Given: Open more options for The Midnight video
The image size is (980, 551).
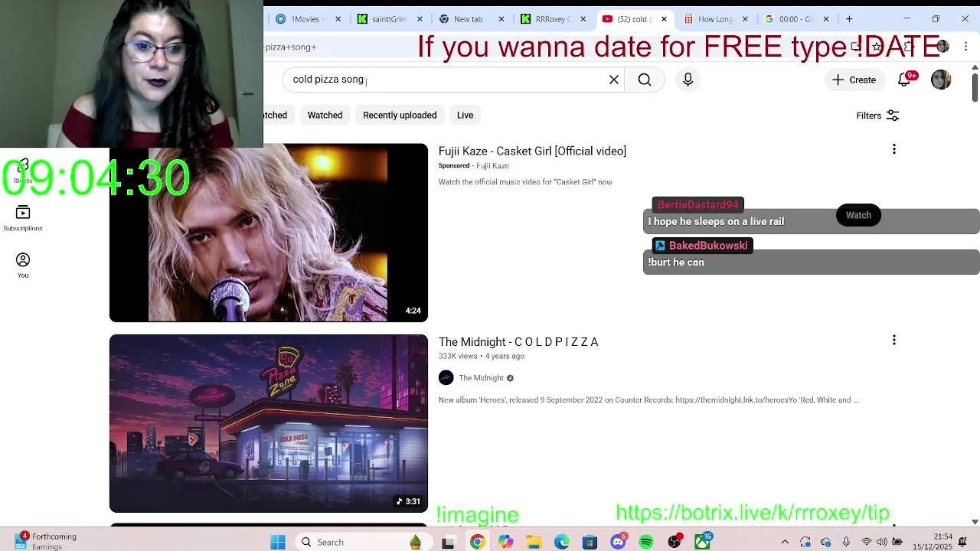Looking at the screenshot, I should pos(893,340).
